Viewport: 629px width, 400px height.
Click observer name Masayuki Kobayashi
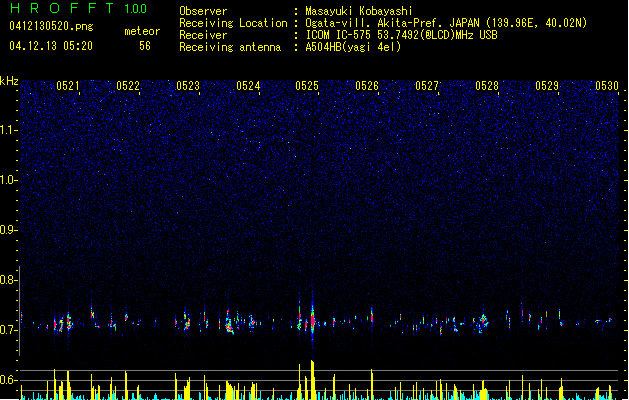point(359,11)
